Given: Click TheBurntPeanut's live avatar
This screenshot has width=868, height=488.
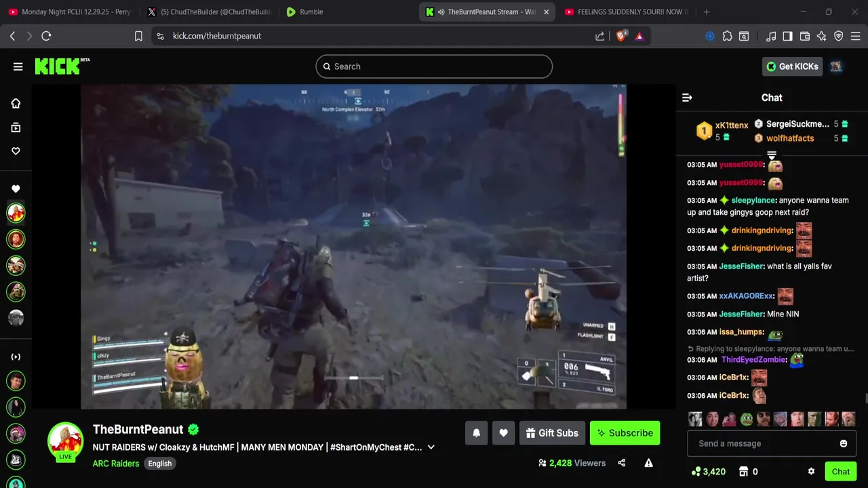Looking at the screenshot, I should [65, 441].
